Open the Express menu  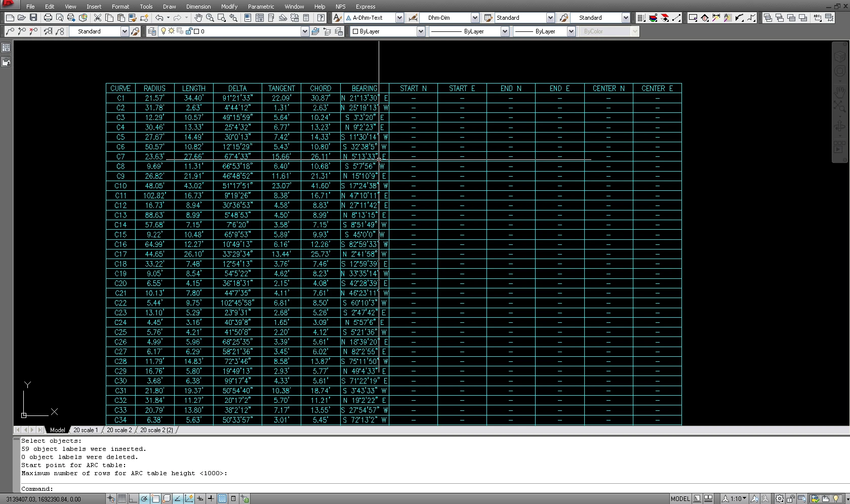click(x=366, y=7)
